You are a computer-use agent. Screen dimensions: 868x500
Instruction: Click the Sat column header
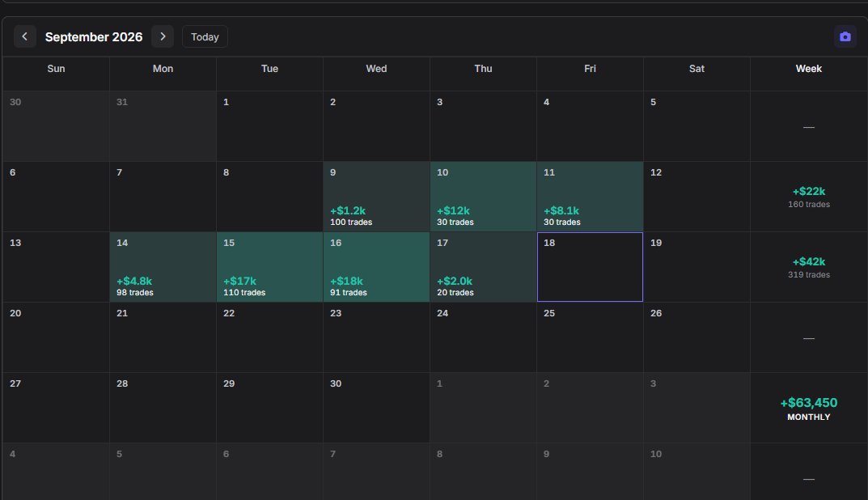pyautogui.click(x=697, y=69)
